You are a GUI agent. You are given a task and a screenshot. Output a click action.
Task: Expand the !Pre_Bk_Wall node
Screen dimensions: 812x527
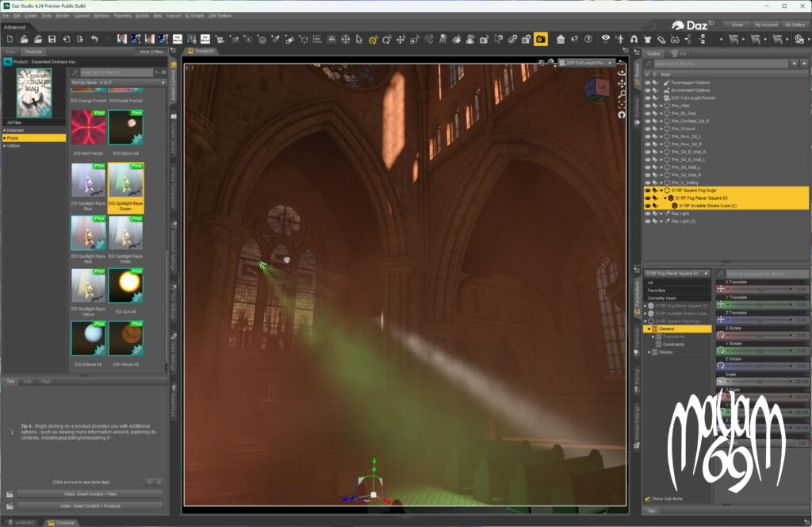tap(661, 113)
